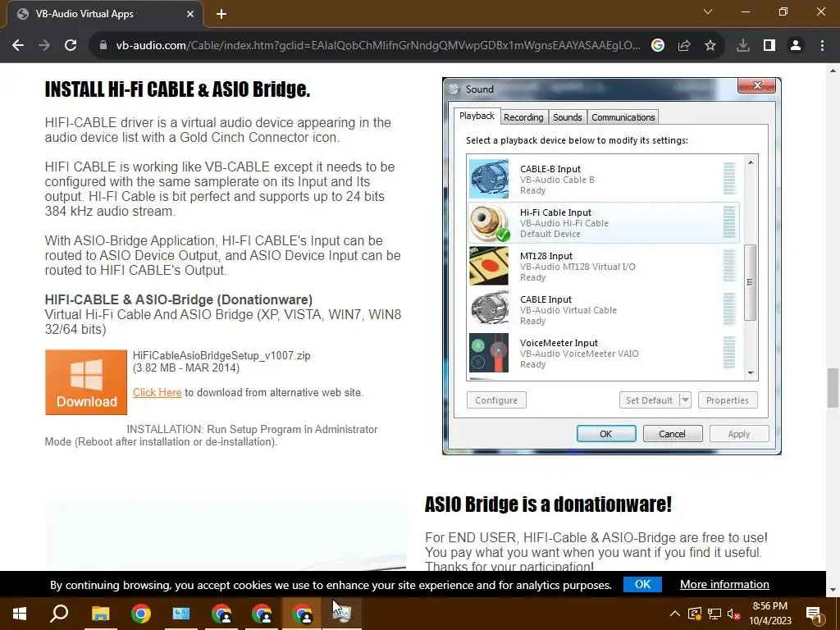Screen dimensions: 840x630
Task: Open More information cookie link
Action: pyautogui.click(x=724, y=584)
